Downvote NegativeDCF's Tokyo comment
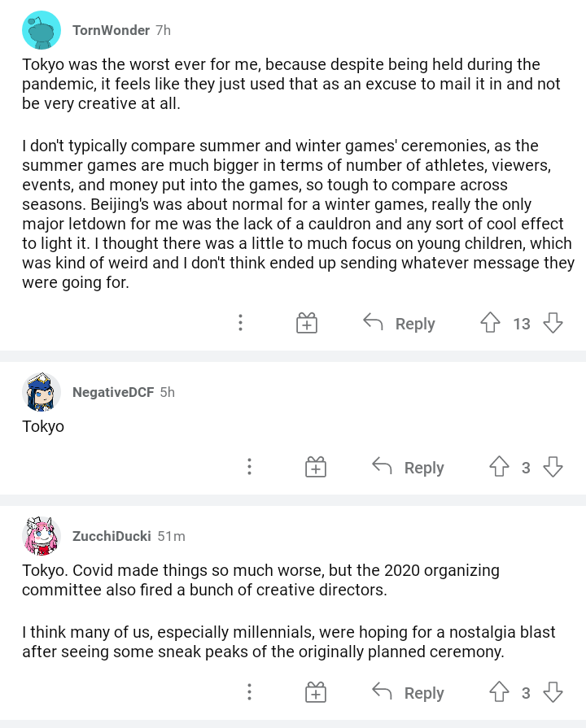 pos(553,468)
